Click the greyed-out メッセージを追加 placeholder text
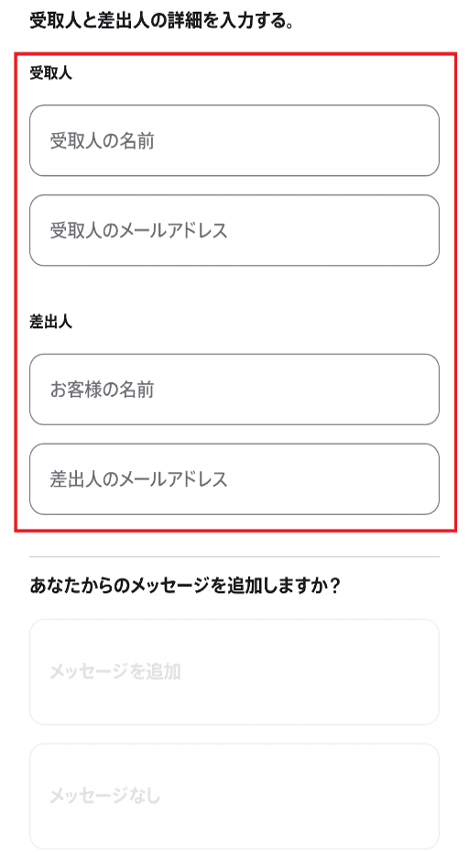 [x=115, y=672]
